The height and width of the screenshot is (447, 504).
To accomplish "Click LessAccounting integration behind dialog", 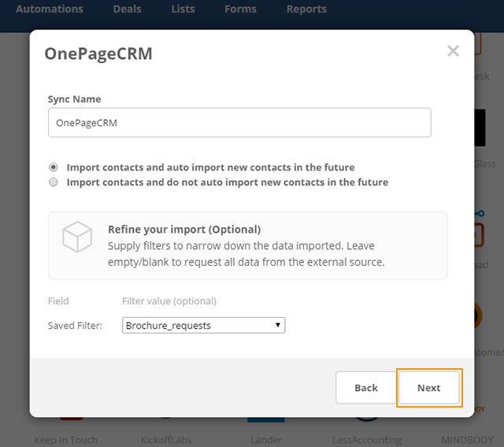I will pos(367,440).
